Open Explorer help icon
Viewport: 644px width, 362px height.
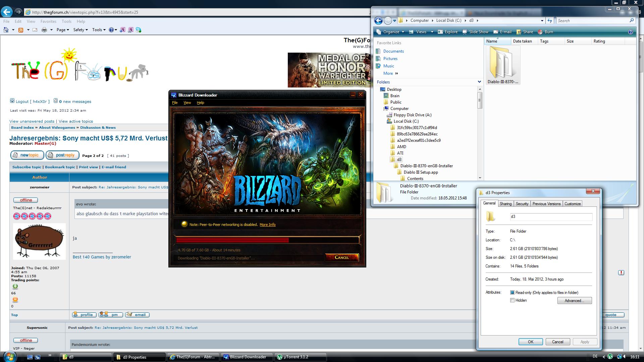[x=631, y=32]
